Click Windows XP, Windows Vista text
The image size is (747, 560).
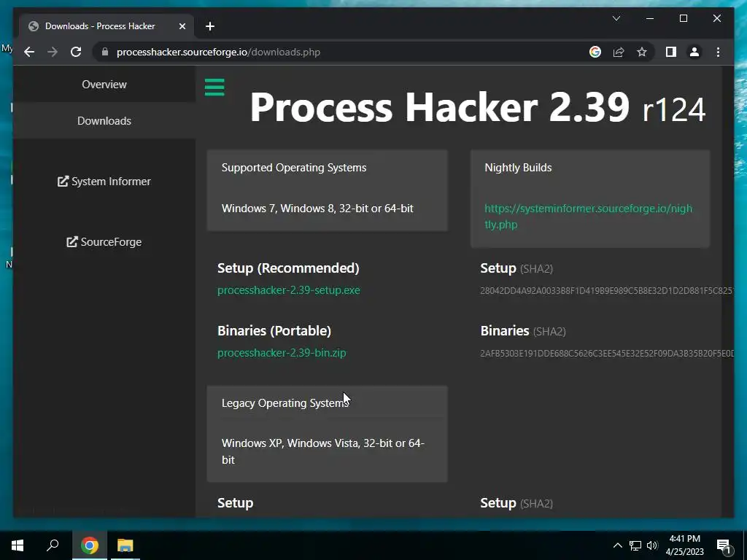[x=323, y=451]
